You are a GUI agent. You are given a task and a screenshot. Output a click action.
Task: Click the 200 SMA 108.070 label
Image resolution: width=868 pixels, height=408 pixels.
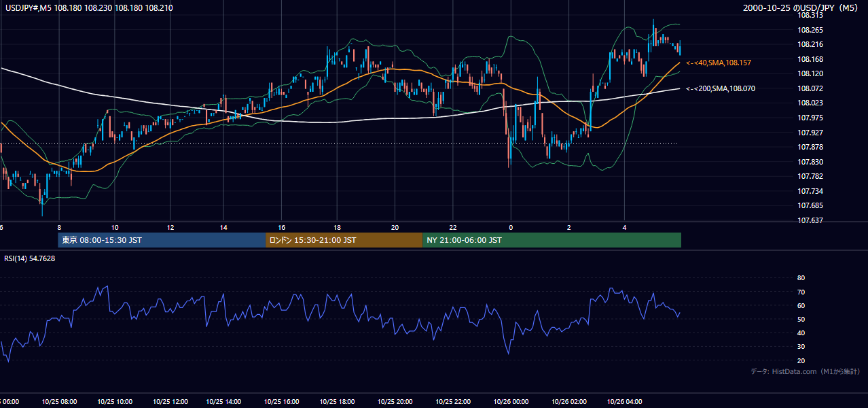(x=721, y=88)
